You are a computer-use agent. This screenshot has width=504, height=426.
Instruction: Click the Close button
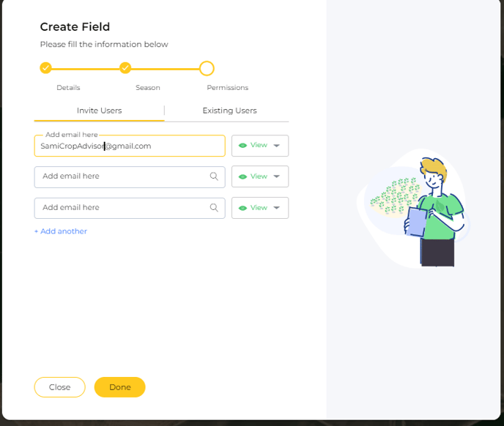pos(60,387)
